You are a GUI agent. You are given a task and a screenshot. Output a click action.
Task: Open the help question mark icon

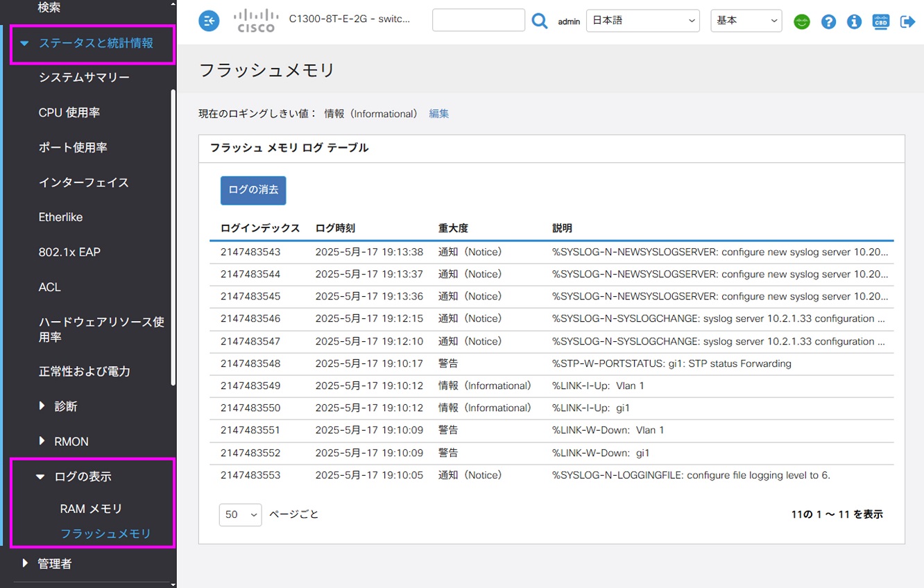(x=828, y=21)
